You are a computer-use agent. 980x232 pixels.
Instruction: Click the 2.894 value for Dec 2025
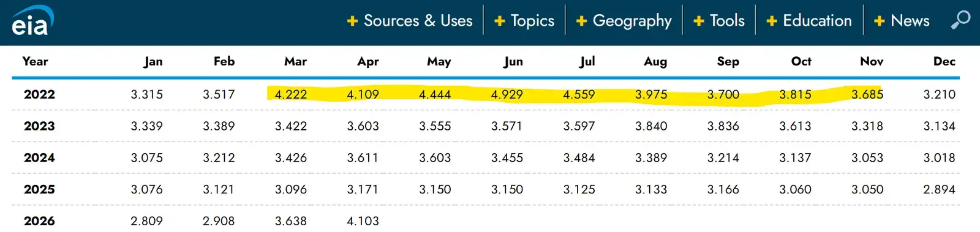click(x=940, y=190)
